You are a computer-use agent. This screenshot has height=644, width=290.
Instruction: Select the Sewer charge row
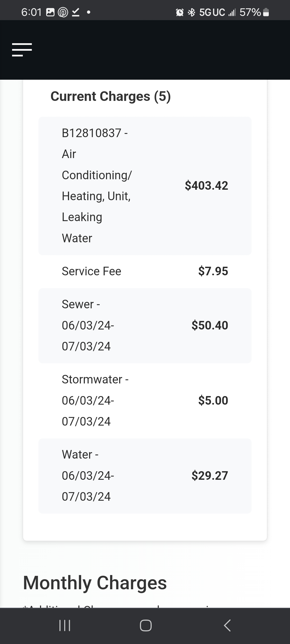[145, 325]
